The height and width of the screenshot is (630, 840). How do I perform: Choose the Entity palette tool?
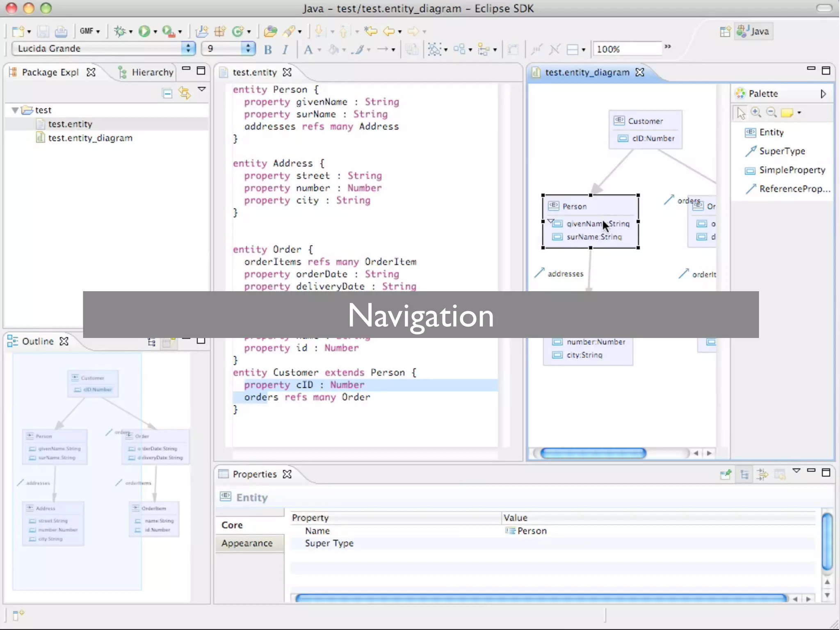(x=771, y=132)
